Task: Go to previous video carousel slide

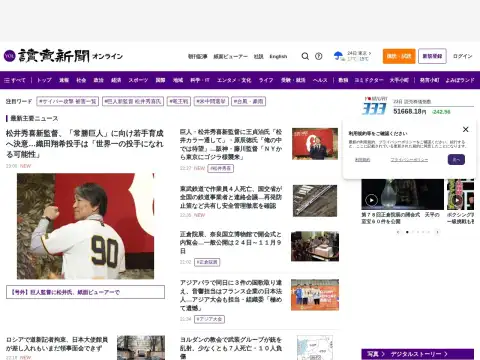Action: coord(398,232)
